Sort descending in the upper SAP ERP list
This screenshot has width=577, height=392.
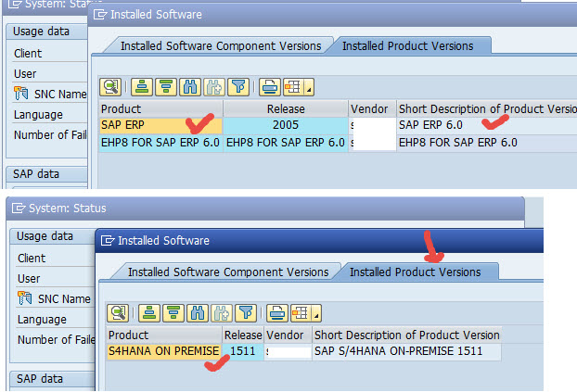pos(166,87)
